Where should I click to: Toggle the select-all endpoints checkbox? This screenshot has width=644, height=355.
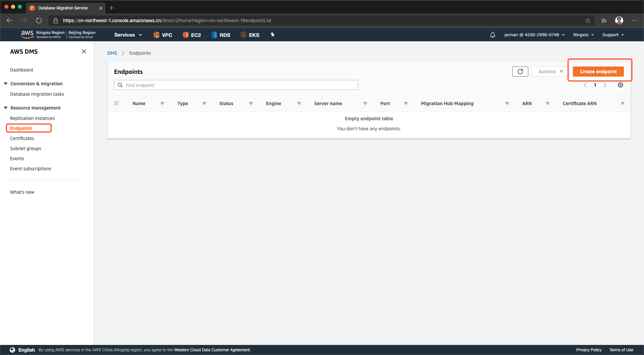point(116,103)
